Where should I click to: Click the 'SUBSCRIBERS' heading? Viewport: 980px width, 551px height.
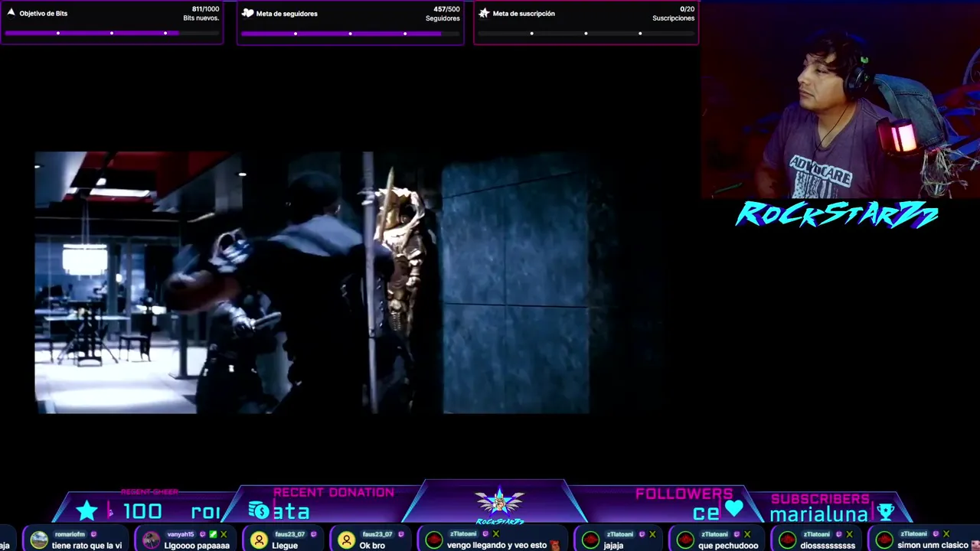820,499
